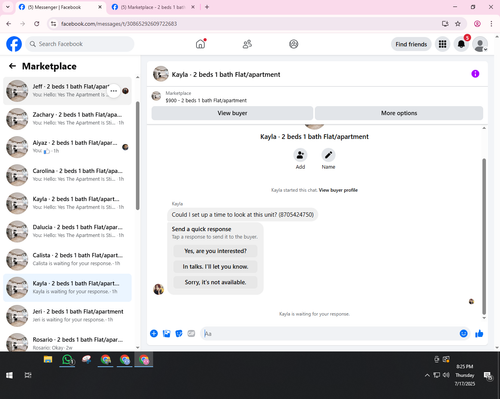Click the browser reload icon
This screenshot has width=500, height=399.
[37, 24]
